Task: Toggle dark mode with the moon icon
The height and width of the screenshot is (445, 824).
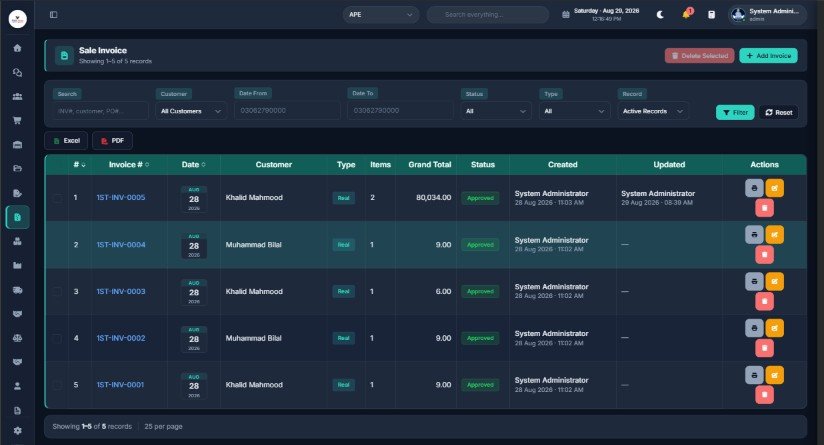Action: [x=660, y=15]
